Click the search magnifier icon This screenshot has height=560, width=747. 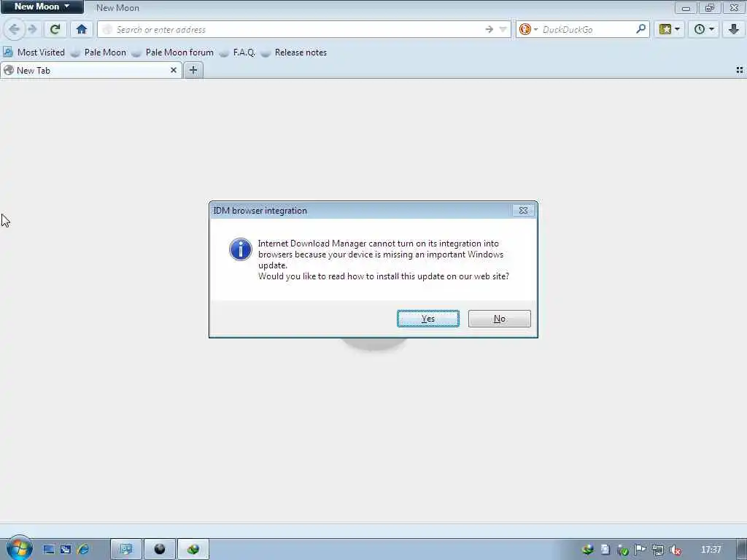[641, 29]
